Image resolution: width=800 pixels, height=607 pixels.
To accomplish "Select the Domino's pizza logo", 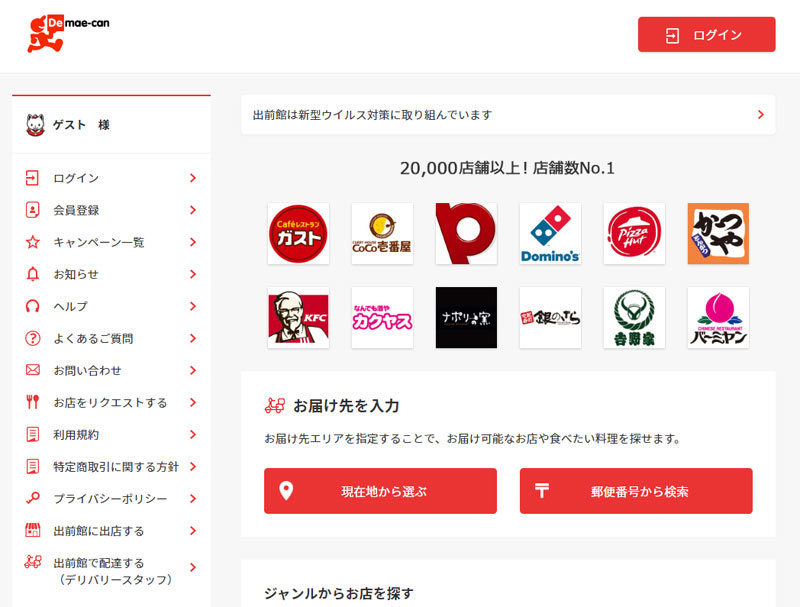I will pos(550,234).
